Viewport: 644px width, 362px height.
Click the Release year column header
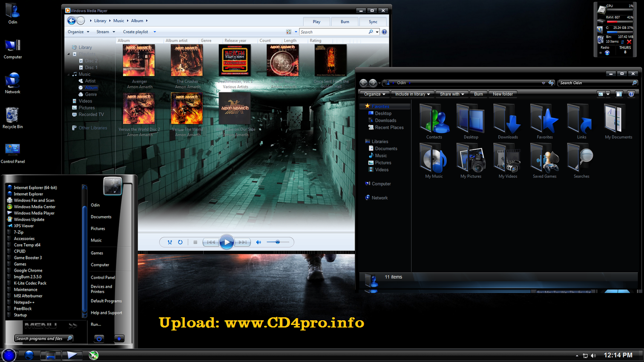(x=236, y=40)
